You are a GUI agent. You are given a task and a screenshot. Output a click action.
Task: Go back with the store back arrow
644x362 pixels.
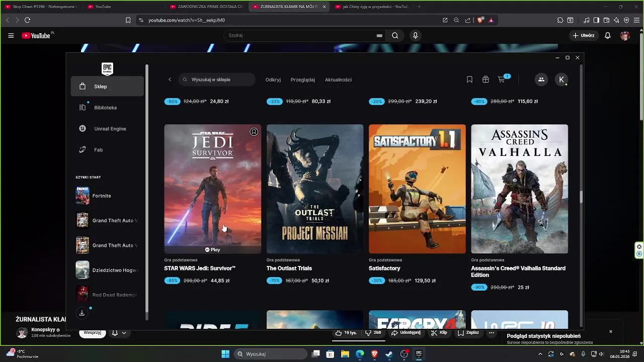170,79
